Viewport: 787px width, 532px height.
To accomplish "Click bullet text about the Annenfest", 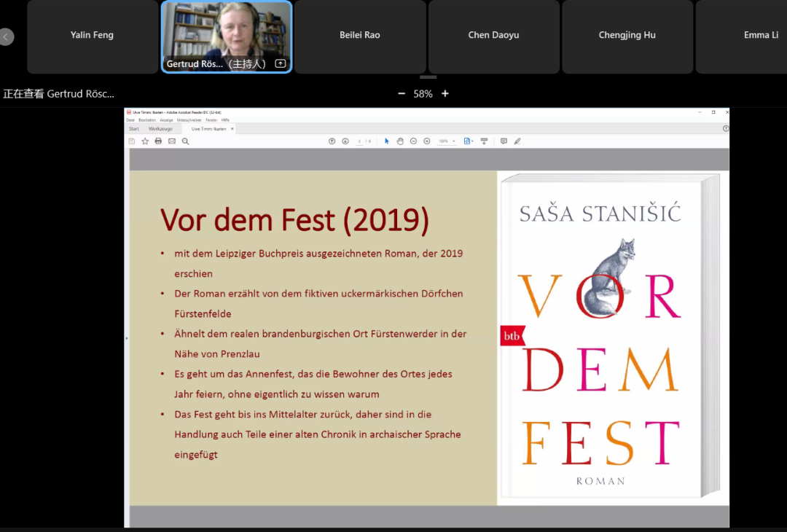I will pyautogui.click(x=313, y=384).
